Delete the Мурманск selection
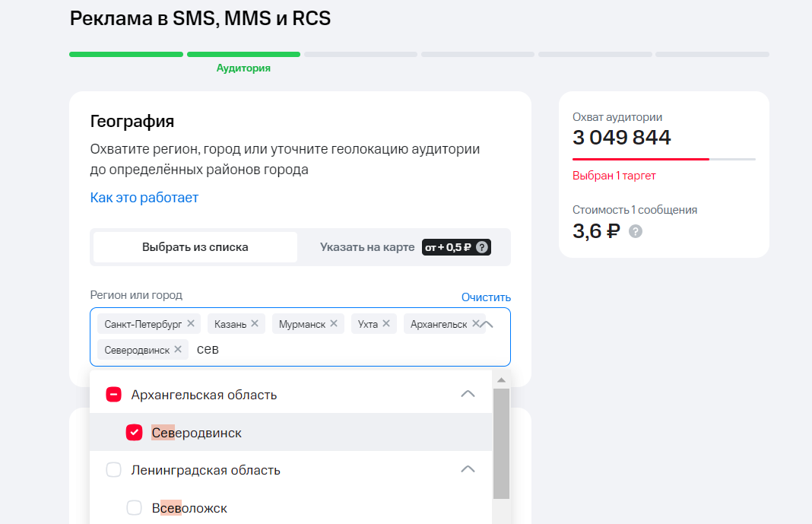This screenshot has height=524, width=812. pos(332,322)
